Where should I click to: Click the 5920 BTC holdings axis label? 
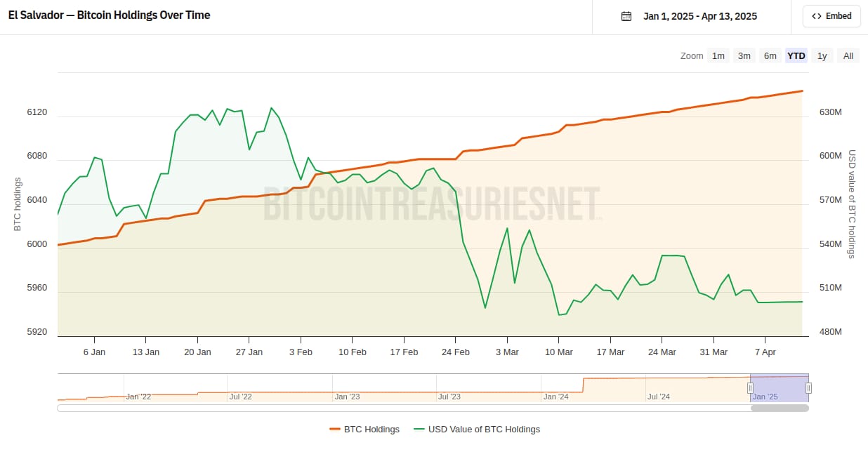coord(37,332)
